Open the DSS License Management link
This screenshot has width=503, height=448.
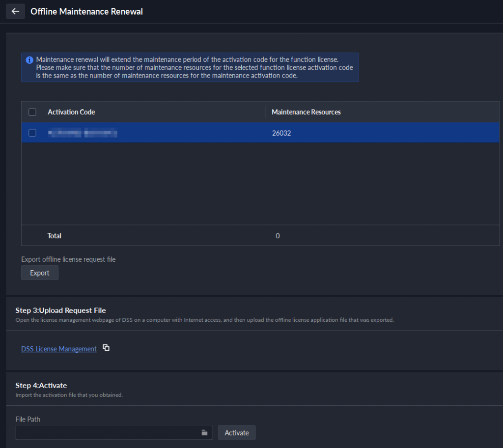[x=59, y=349]
